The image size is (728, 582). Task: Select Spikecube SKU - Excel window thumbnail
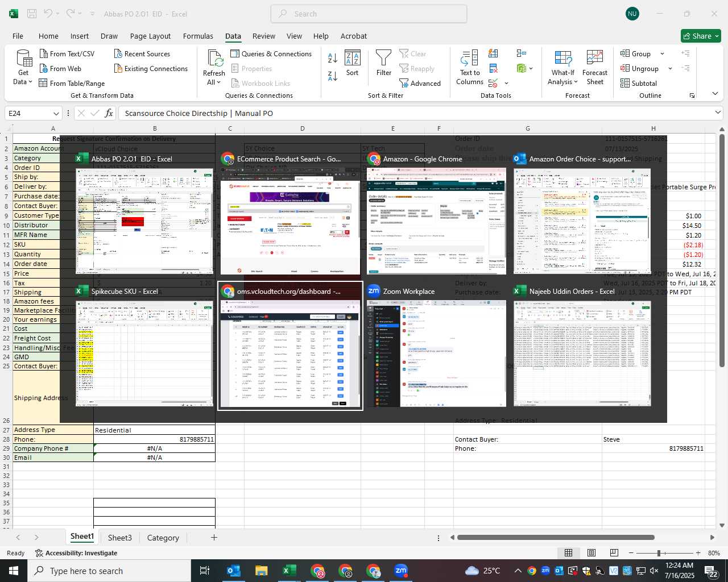(145, 347)
